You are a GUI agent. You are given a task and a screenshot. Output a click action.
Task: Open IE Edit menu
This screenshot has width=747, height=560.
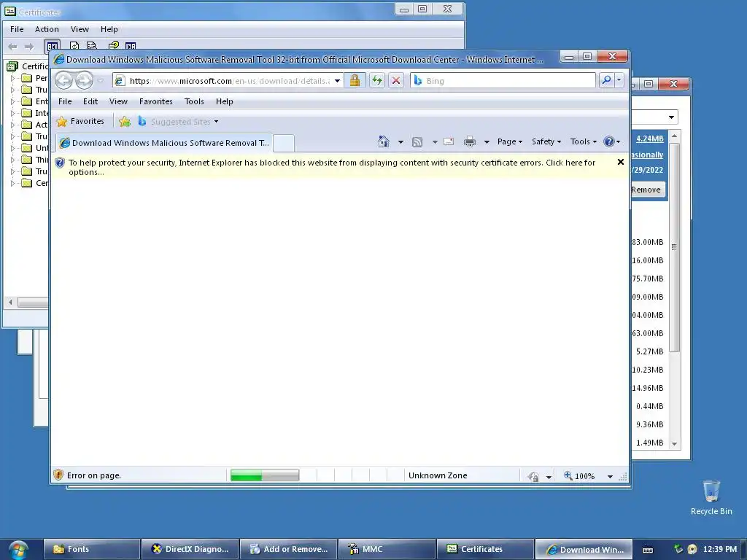90,101
